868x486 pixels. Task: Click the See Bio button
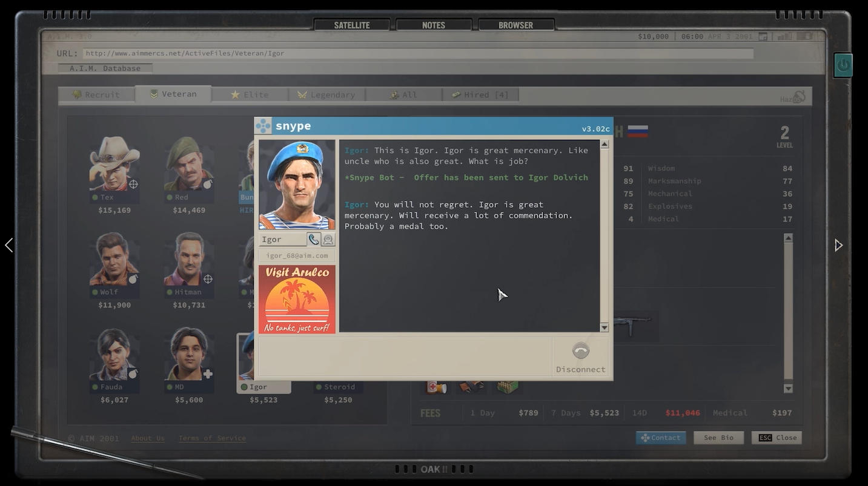[718, 438]
